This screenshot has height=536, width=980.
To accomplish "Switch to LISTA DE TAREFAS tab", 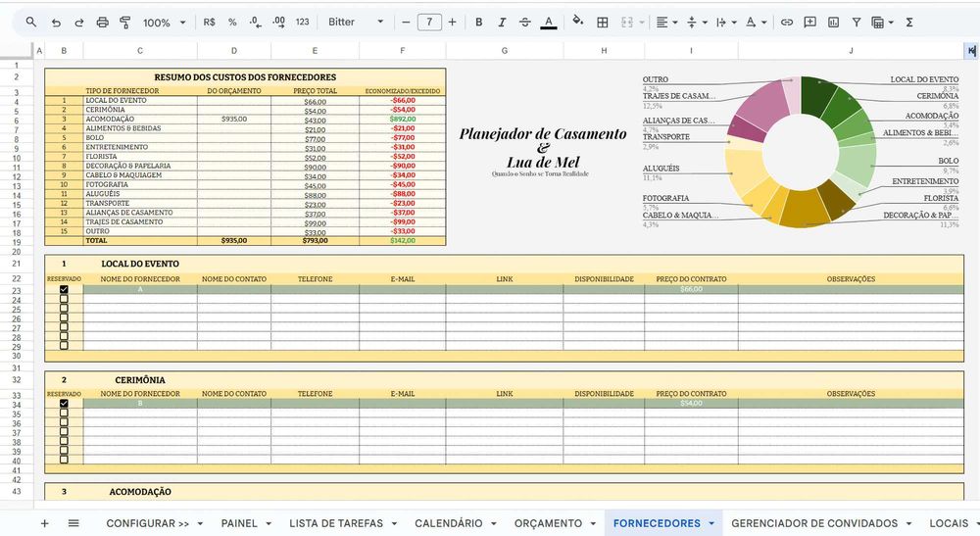I will [336, 523].
